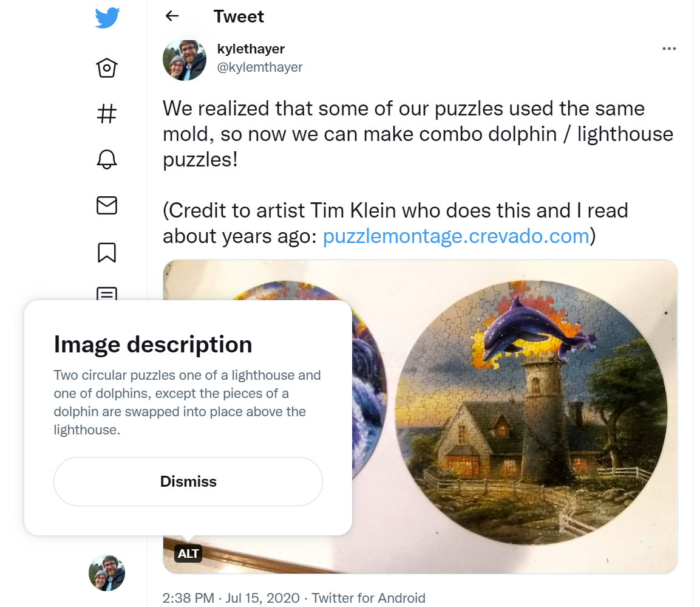Click the Twitter bird logo

click(x=107, y=18)
